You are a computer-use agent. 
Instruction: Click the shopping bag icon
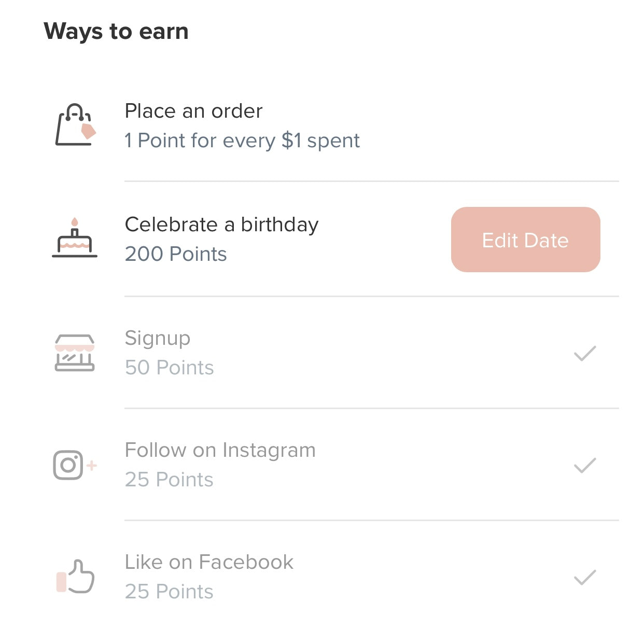click(76, 124)
